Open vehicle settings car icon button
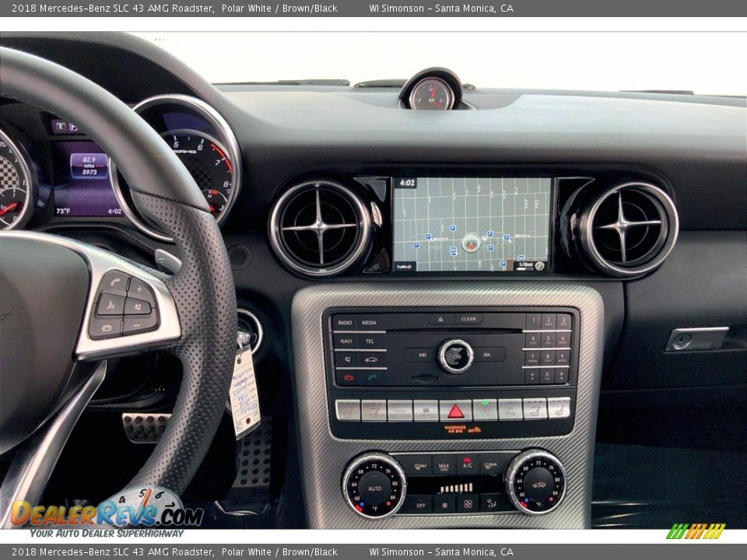747x560 pixels. (370, 360)
